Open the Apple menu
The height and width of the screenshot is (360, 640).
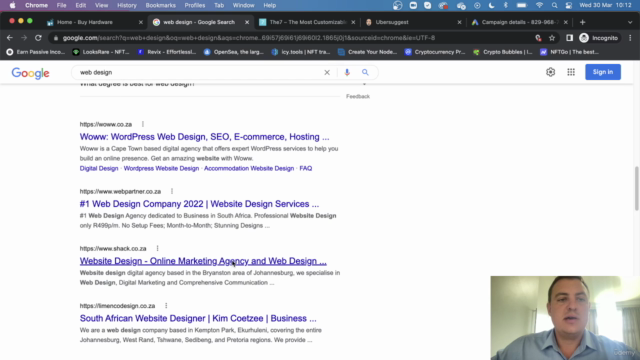click(x=13, y=5)
